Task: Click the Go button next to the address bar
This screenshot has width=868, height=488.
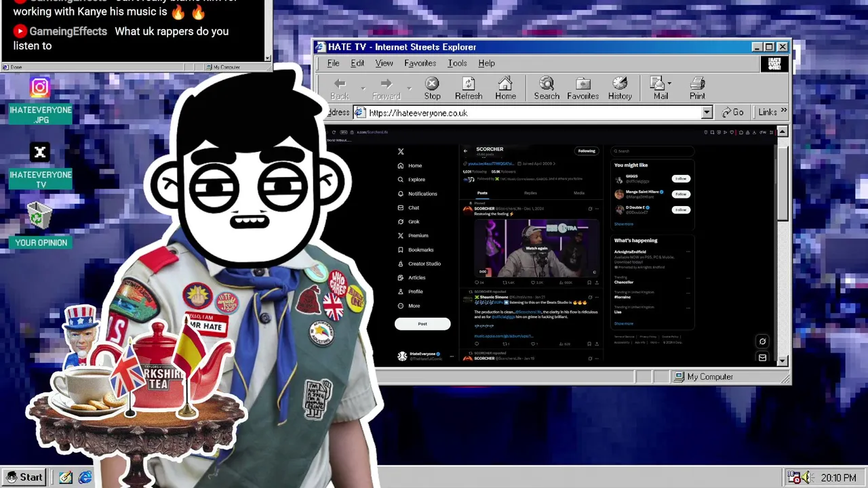Action: point(733,113)
